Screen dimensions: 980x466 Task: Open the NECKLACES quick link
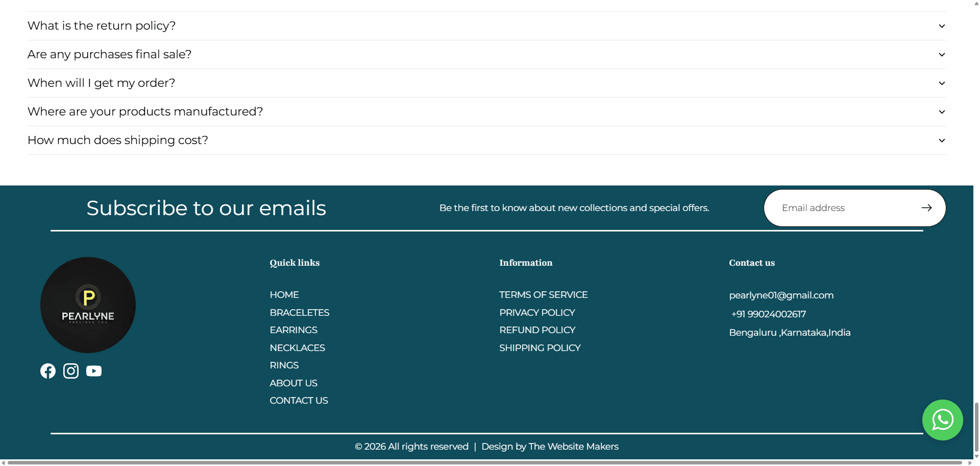point(297,348)
